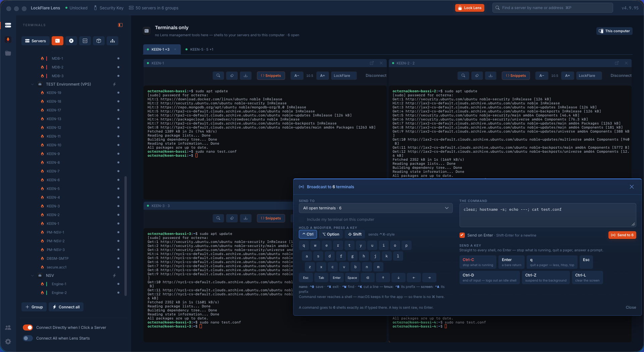Uncheck Send on Enter checkbox

462,235
